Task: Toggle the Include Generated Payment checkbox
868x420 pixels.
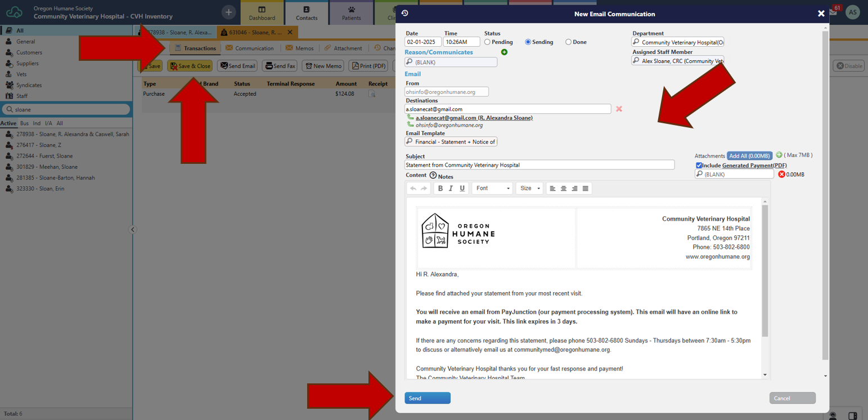Action: [699, 166]
